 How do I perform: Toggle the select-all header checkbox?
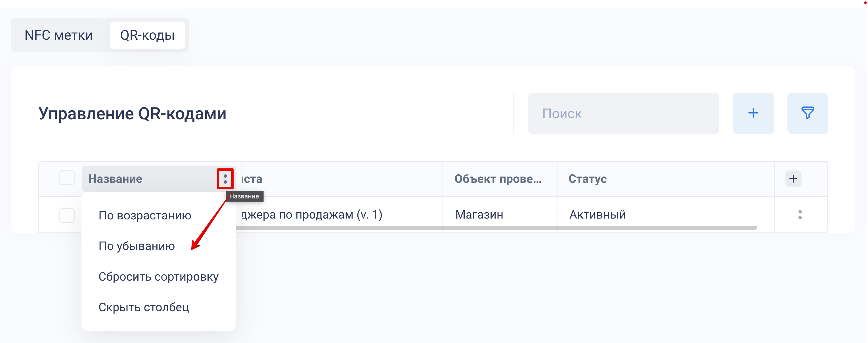[67, 178]
